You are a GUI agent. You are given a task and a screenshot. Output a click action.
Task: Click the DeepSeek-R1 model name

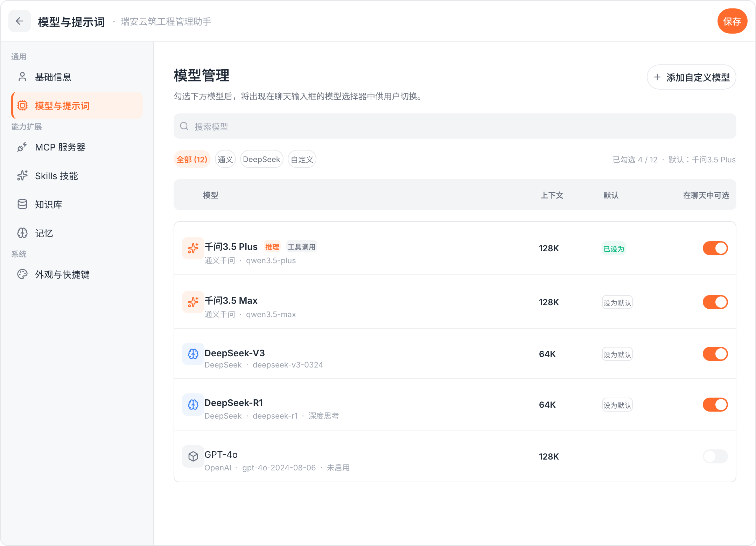coord(234,403)
